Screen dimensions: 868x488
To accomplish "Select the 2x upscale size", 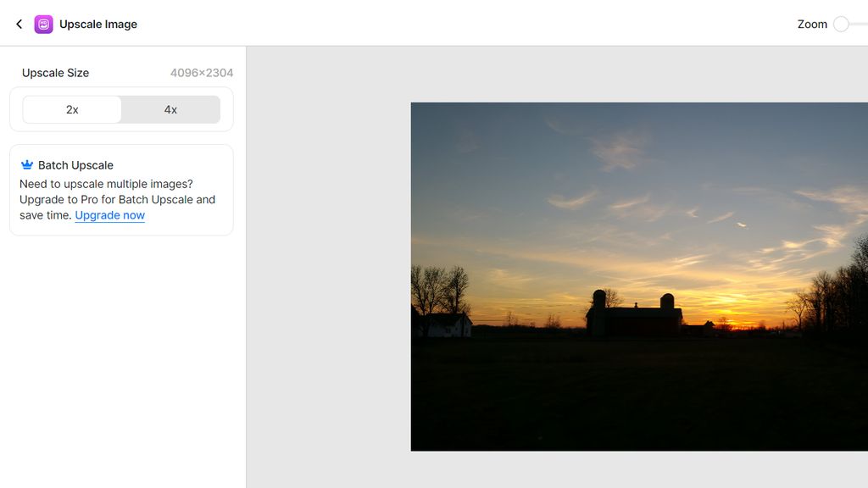I will [x=72, y=109].
